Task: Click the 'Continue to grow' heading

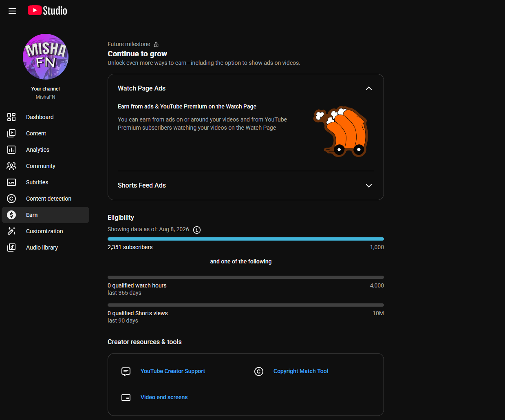Action: point(137,54)
